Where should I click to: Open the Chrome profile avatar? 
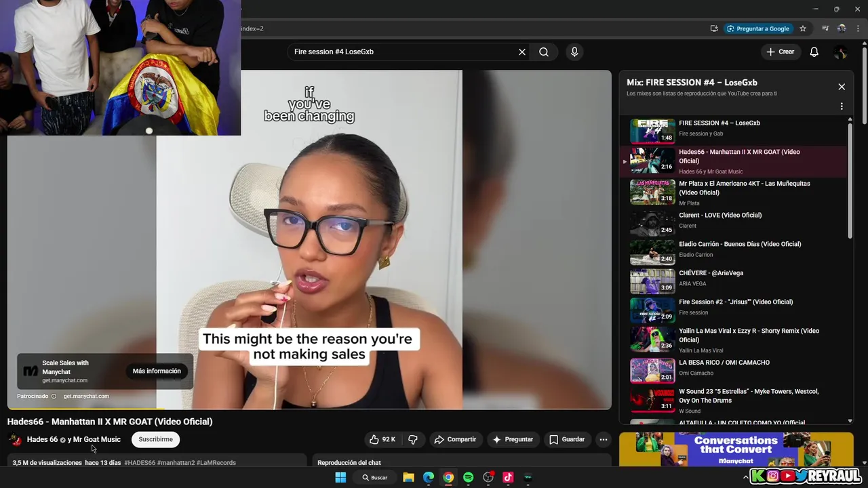(x=842, y=28)
